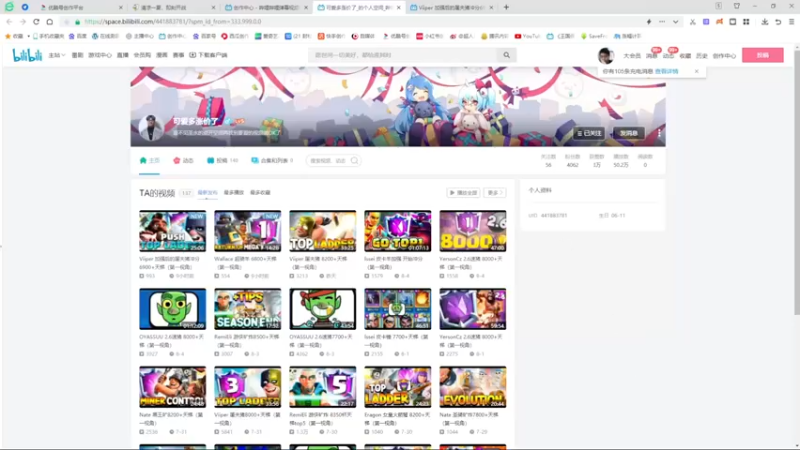The image size is (800, 450).
Task: Open a new browser tab with plus
Action: 506,7
